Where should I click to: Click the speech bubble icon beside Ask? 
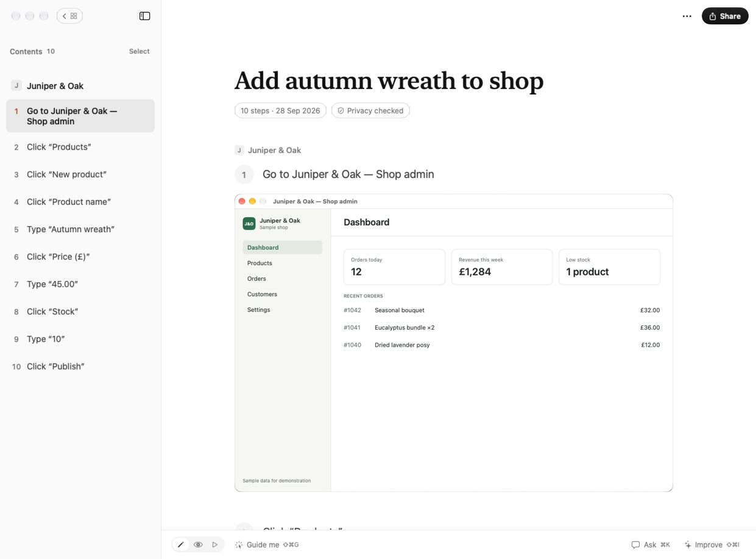point(635,545)
